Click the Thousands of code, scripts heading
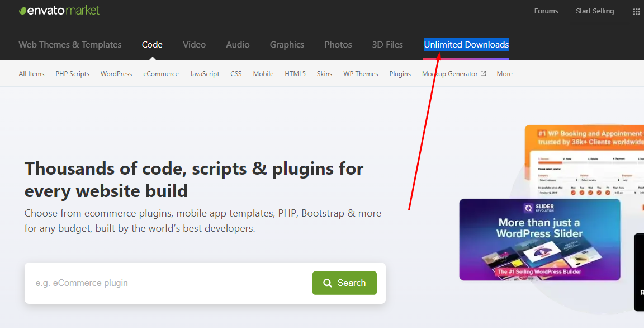The width and height of the screenshot is (644, 328). point(194,180)
